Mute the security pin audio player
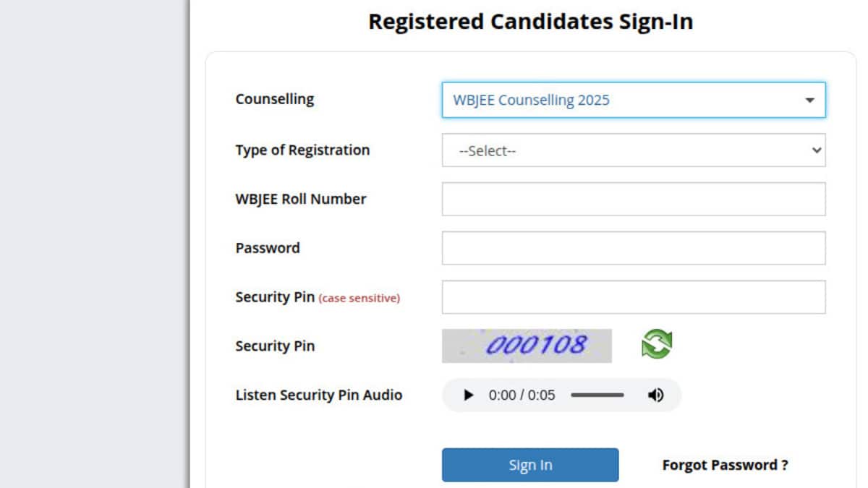868x488 pixels. click(x=655, y=395)
